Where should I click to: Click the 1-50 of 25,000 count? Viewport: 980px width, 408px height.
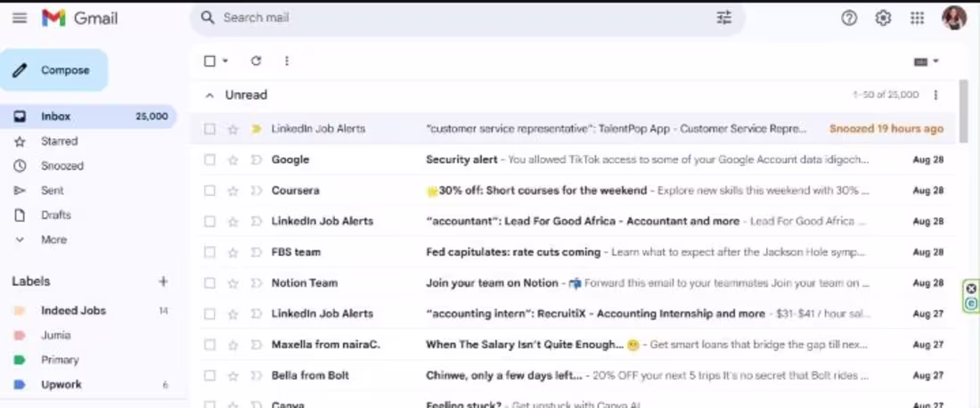pyautogui.click(x=886, y=95)
